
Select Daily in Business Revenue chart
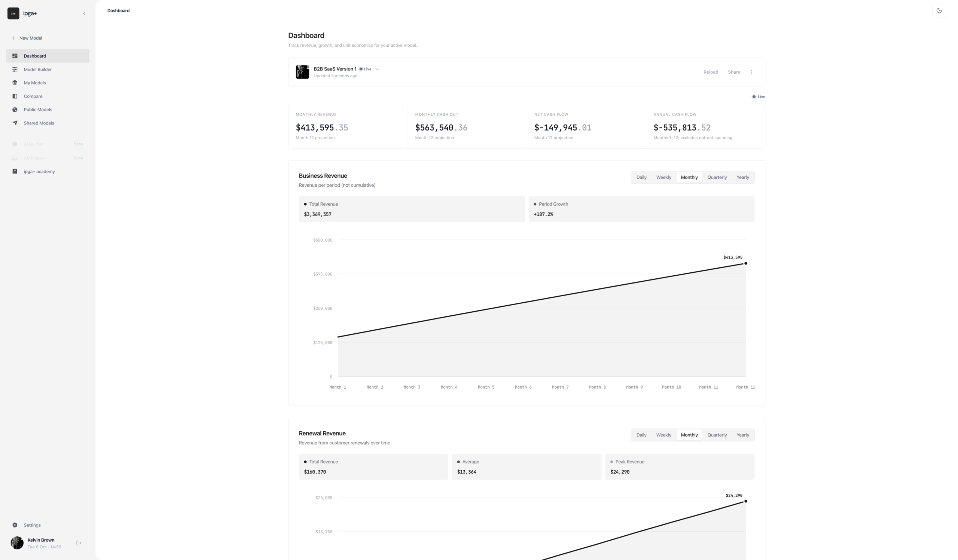click(641, 177)
